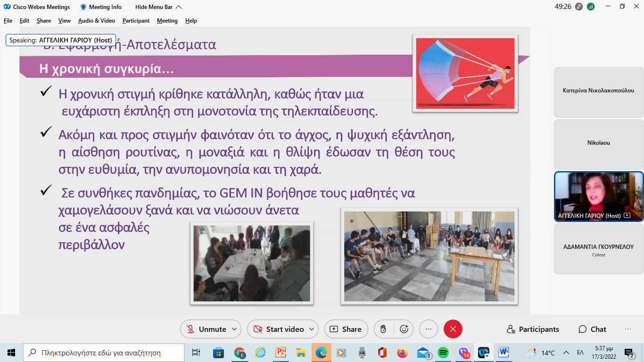Click the Share button in meeting controls

tap(346, 329)
